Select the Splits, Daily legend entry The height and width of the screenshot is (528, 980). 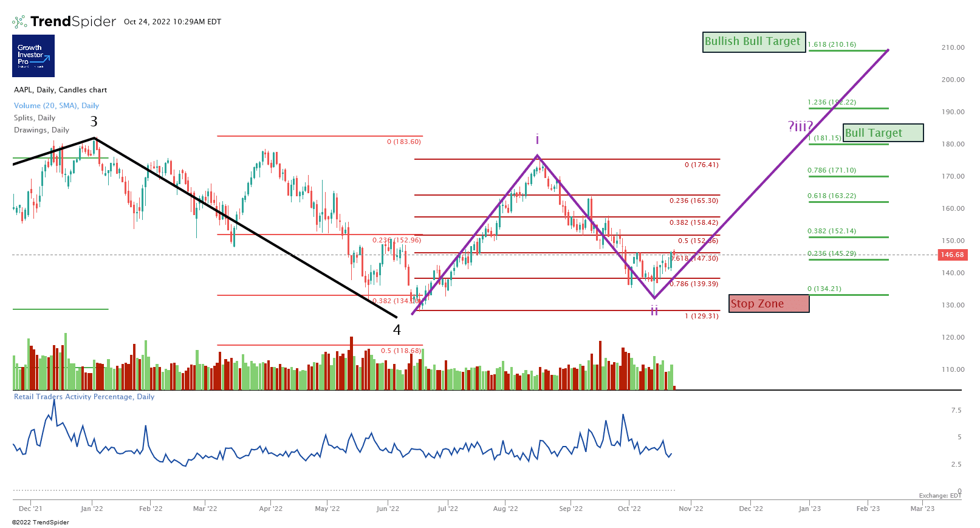pos(35,118)
